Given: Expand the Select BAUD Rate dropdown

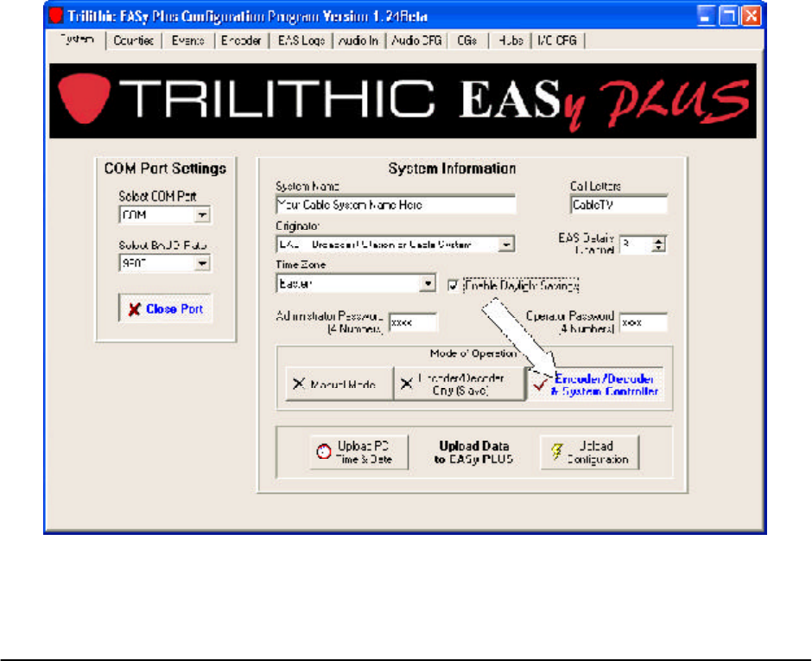Looking at the screenshot, I should pyautogui.click(x=202, y=264).
